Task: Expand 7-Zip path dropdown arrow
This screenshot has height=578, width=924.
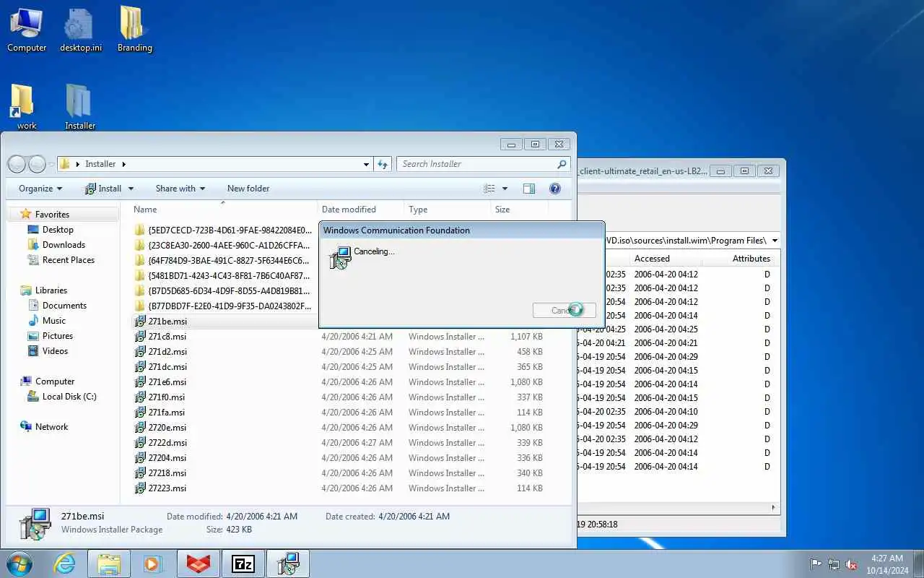Action: coord(775,241)
